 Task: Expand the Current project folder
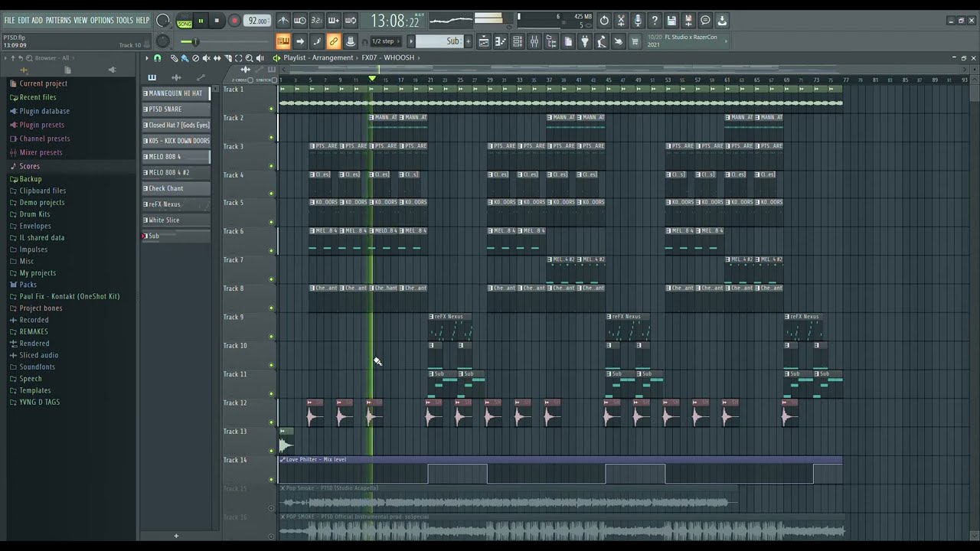pyautogui.click(x=43, y=83)
